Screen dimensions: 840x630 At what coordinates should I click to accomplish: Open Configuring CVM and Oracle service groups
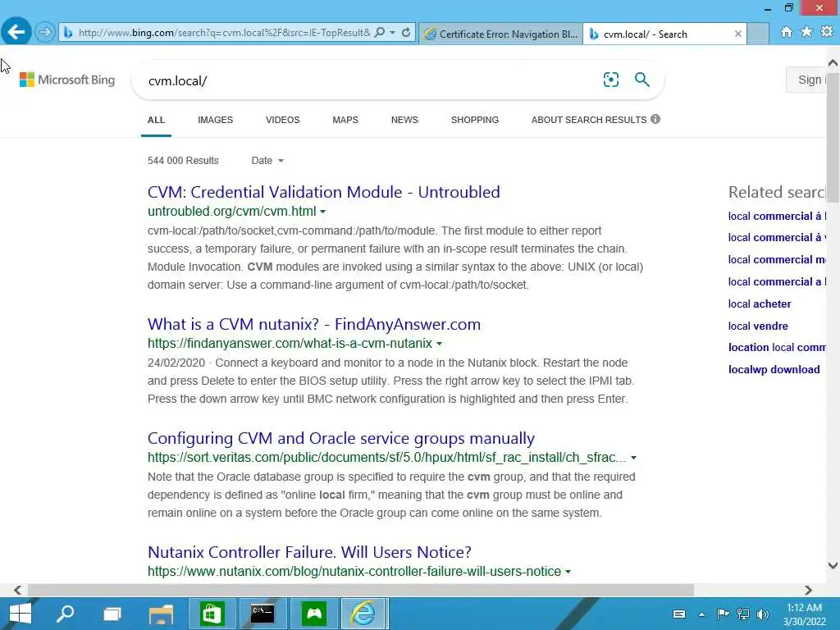point(340,438)
